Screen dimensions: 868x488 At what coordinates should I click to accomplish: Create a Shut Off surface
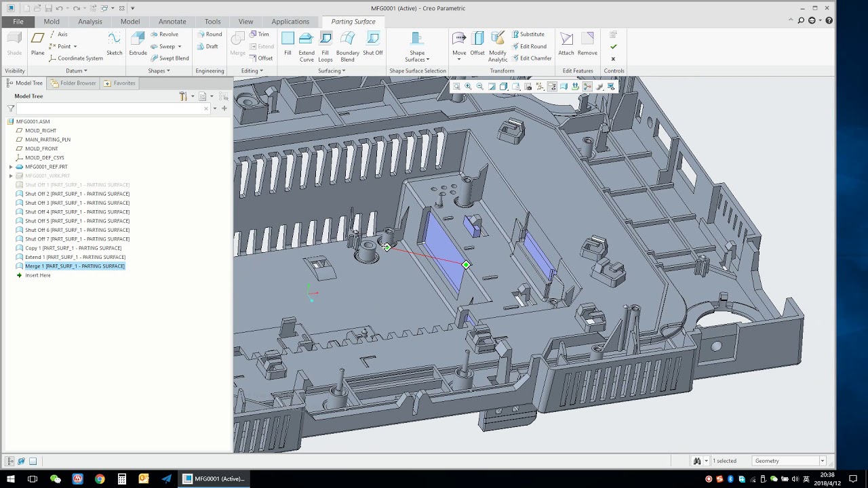[373, 43]
